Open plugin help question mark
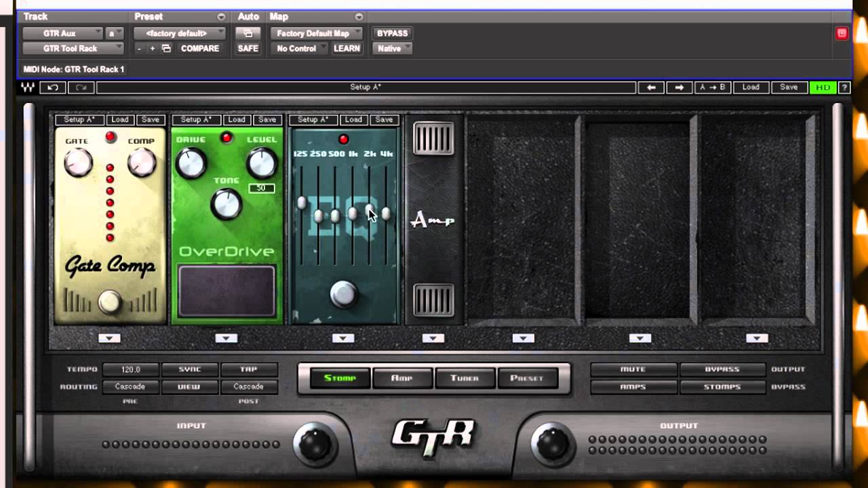868x488 pixels. click(844, 87)
